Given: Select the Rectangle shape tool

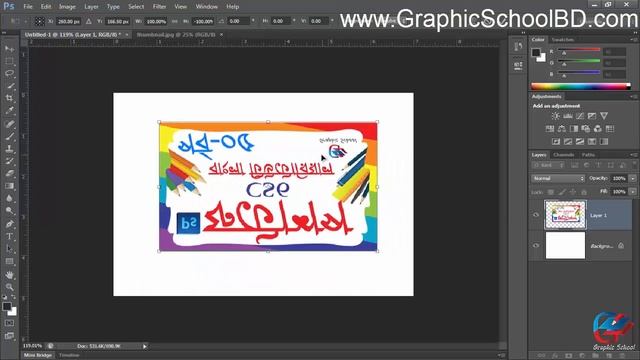Looking at the screenshot, I should point(9,261).
